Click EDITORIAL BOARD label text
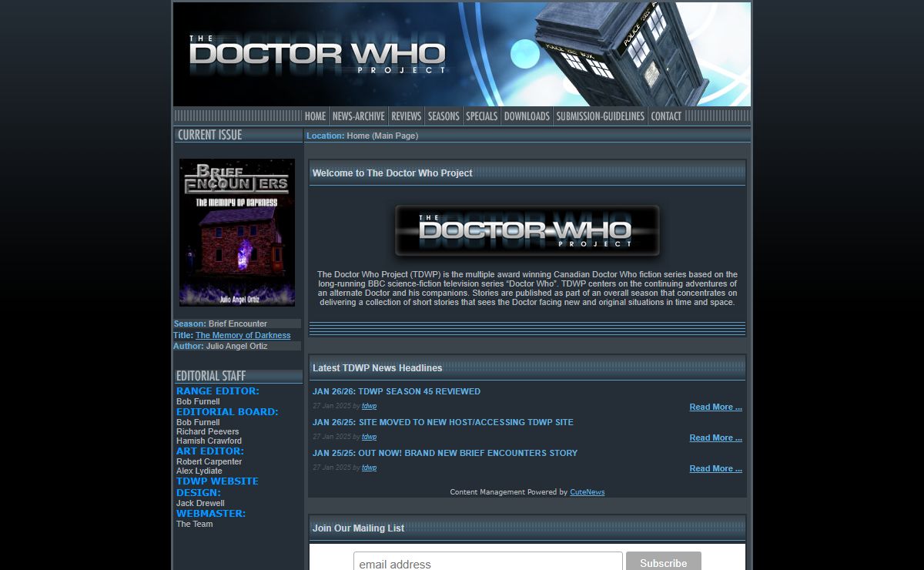 click(227, 412)
